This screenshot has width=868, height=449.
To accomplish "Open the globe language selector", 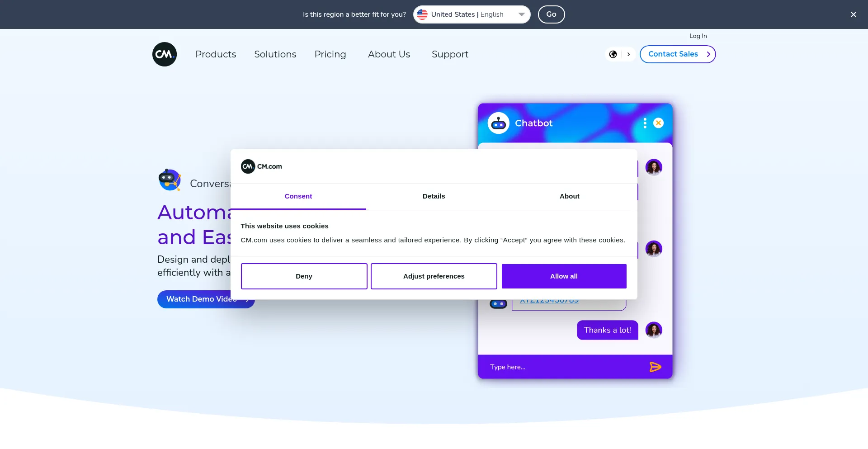I will point(613,54).
